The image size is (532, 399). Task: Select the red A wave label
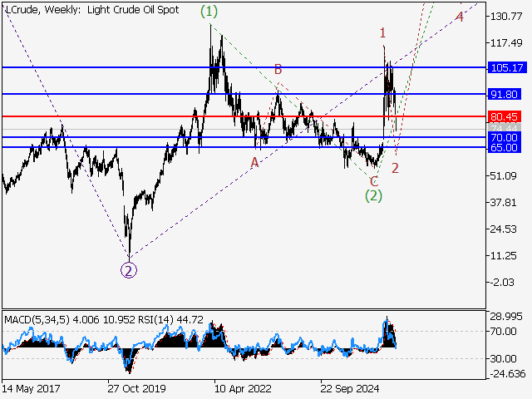pos(254,163)
